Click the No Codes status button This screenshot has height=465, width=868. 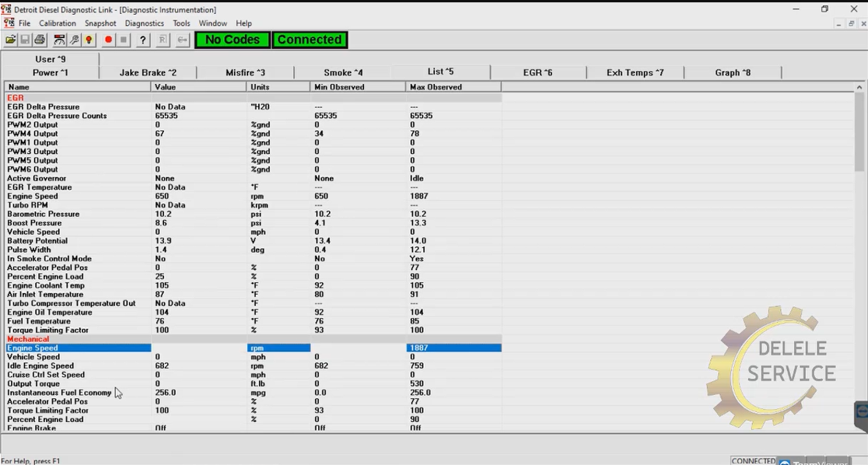tap(233, 40)
